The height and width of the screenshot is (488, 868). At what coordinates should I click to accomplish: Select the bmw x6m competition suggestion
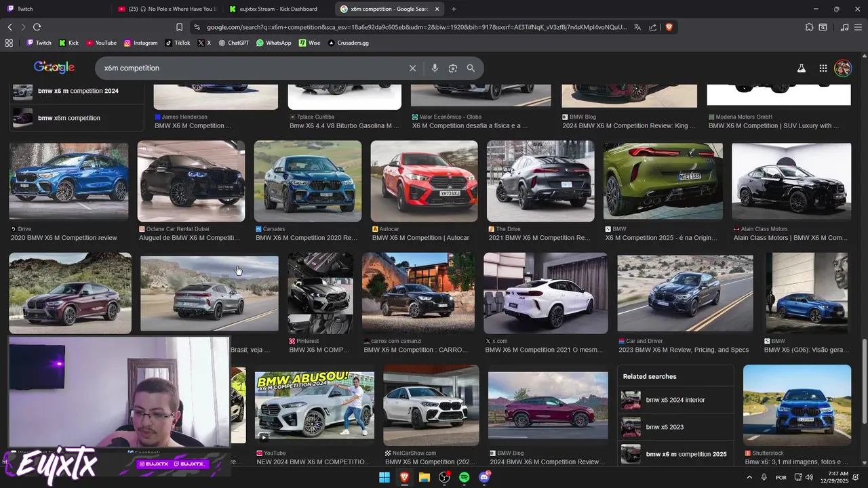pos(76,118)
